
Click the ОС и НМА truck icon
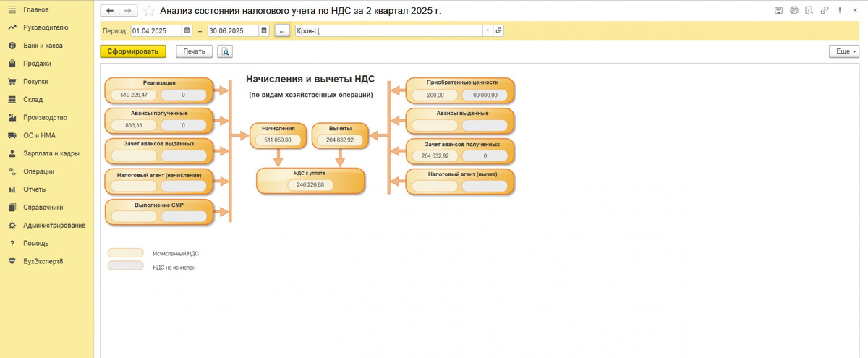[x=12, y=135]
